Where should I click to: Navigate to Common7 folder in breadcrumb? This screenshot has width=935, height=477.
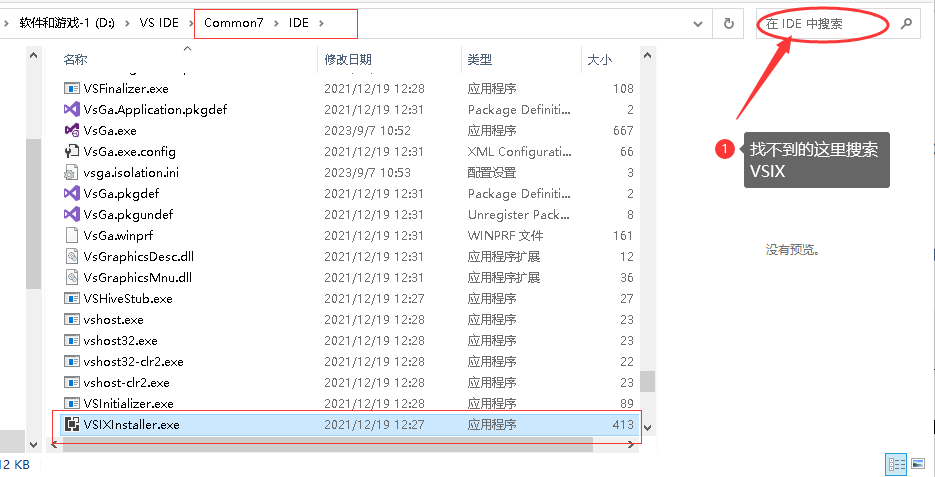[234, 23]
